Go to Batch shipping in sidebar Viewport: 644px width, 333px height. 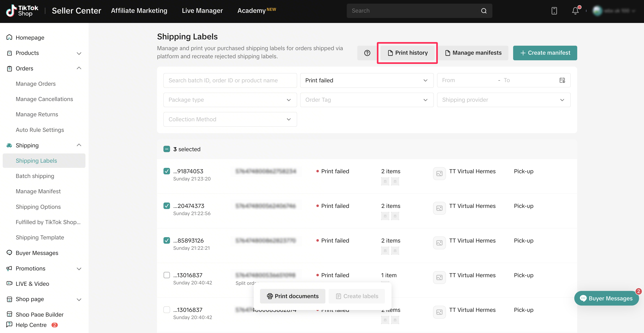35,176
